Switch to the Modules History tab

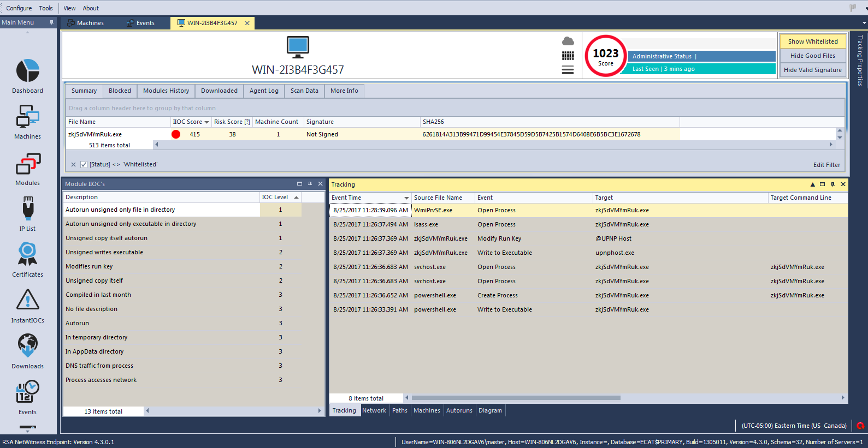[166, 91]
